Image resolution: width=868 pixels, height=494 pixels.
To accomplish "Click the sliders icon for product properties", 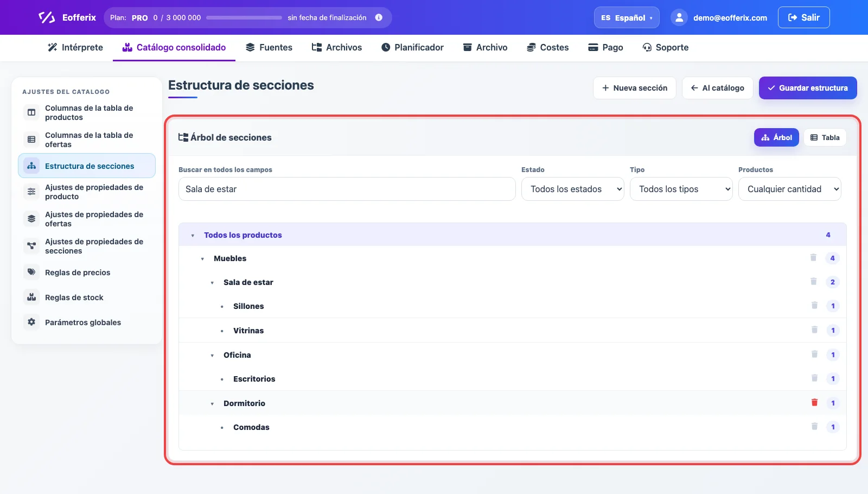I will (31, 192).
